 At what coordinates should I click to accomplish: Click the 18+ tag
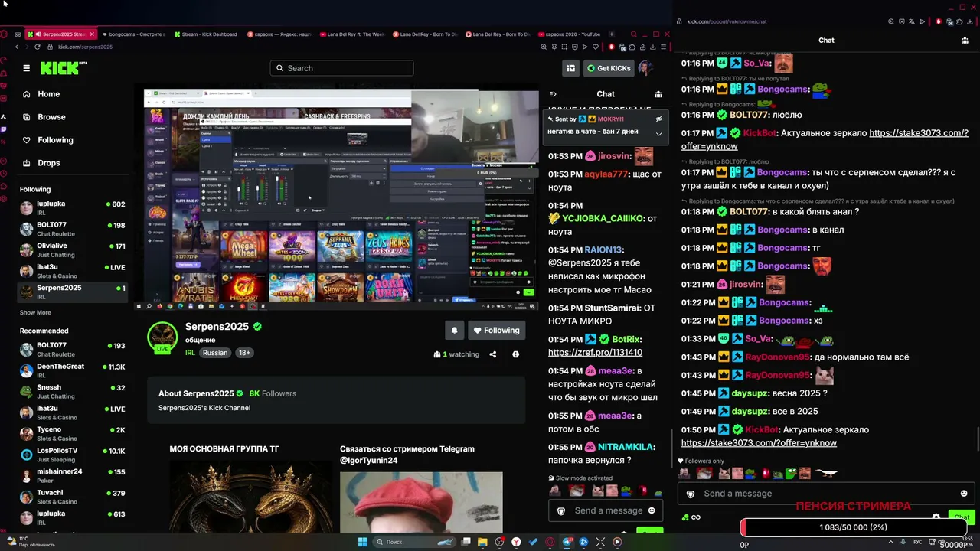pos(244,353)
